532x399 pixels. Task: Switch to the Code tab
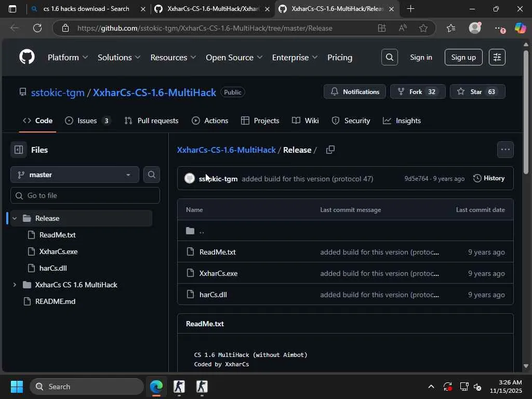tap(37, 121)
